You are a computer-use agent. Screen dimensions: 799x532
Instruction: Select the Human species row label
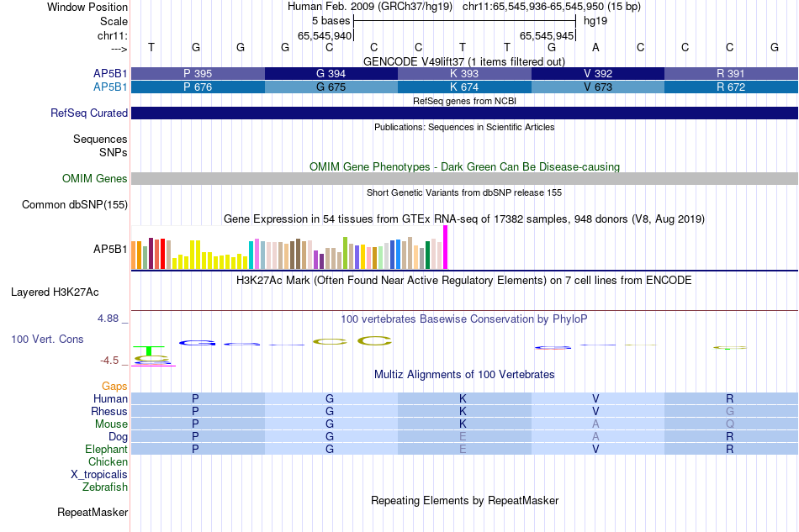(x=110, y=398)
